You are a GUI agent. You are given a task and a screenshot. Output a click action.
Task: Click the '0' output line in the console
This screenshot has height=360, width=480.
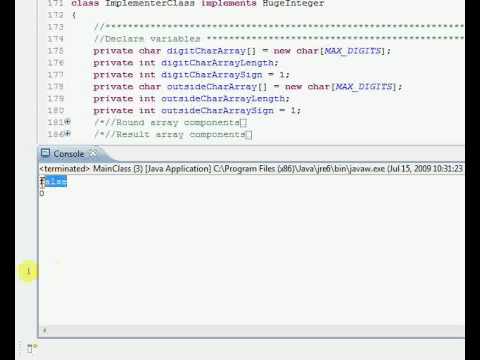pyautogui.click(x=42, y=193)
